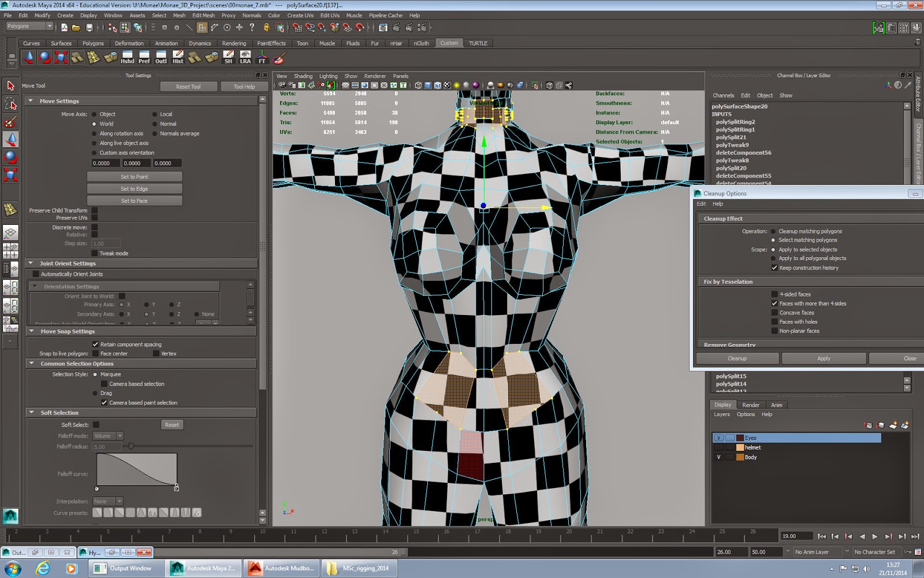Click the Soft Select Reset button

point(172,425)
